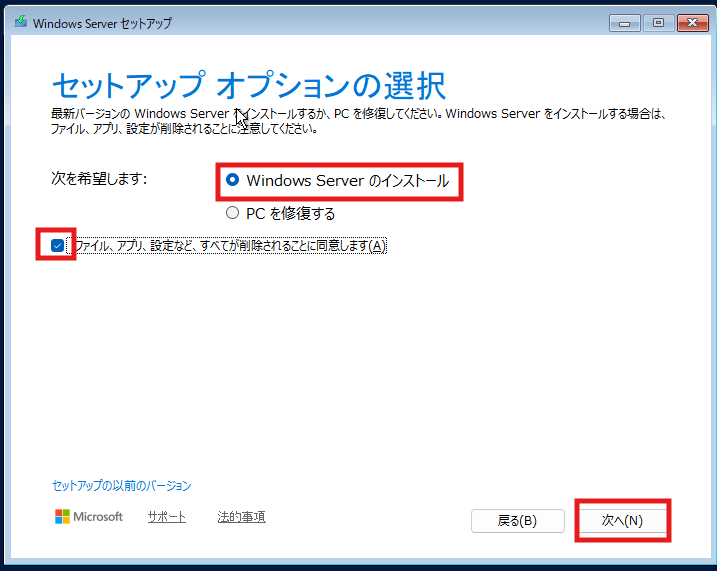Toggle the agreement checkbox for deleting everything
This screenshot has width=717, height=571.
click(x=58, y=246)
